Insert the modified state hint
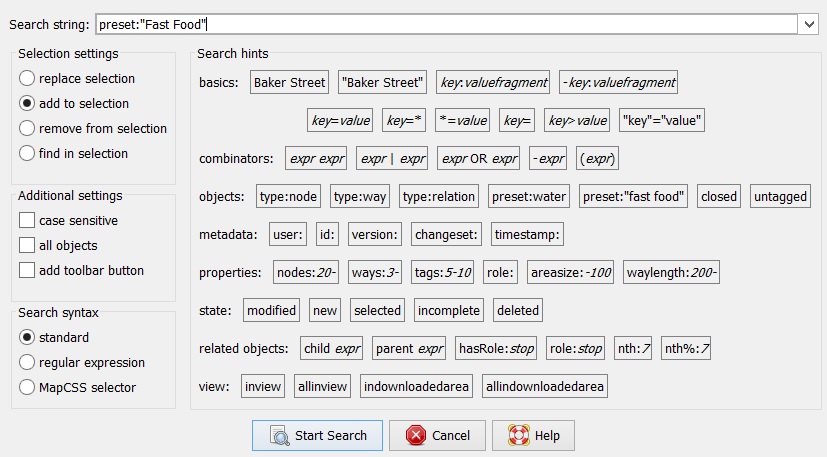 pyautogui.click(x=272, y=310)
